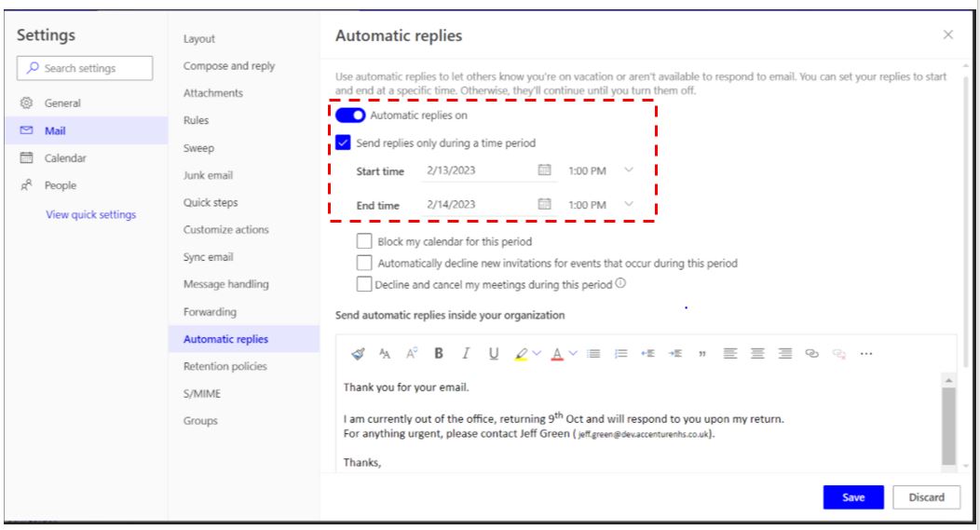This screenshot has width=980, height=530.
Task: Click the Save button
Action: click(853, 497)
